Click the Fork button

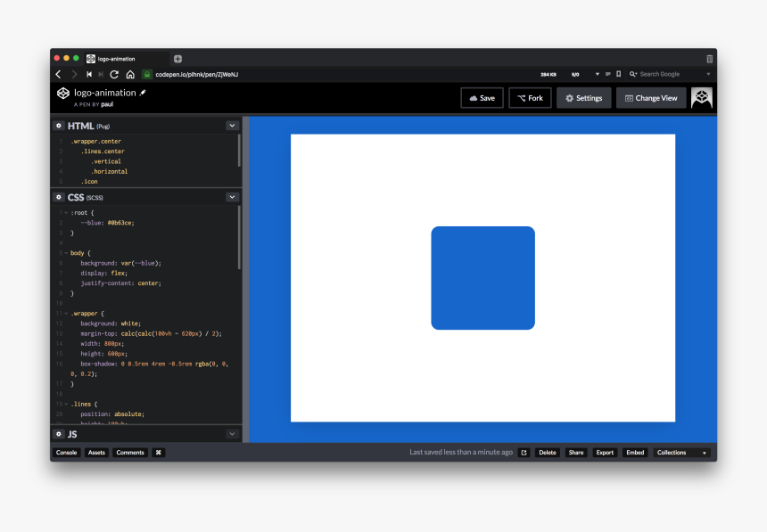tap(530, 98)
